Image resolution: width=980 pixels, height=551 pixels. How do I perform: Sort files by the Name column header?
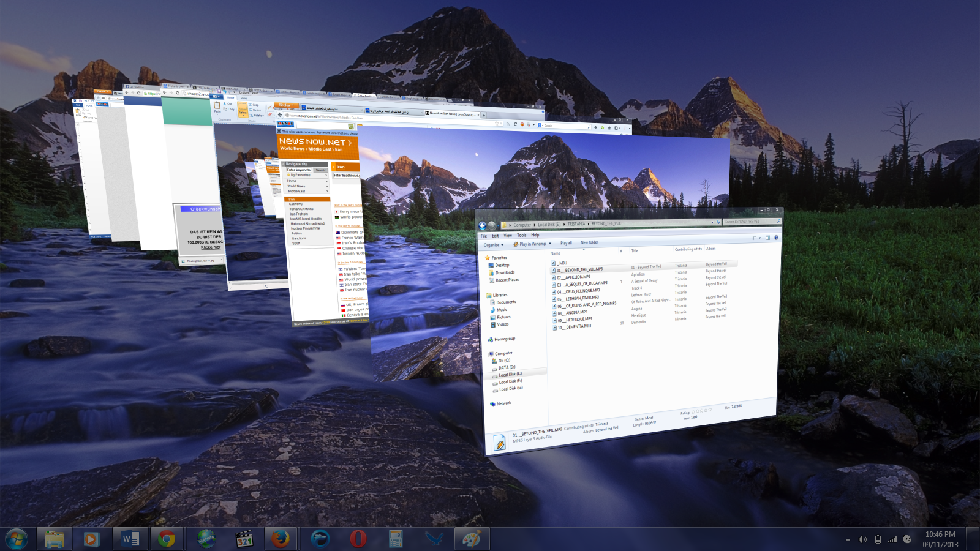556,253
